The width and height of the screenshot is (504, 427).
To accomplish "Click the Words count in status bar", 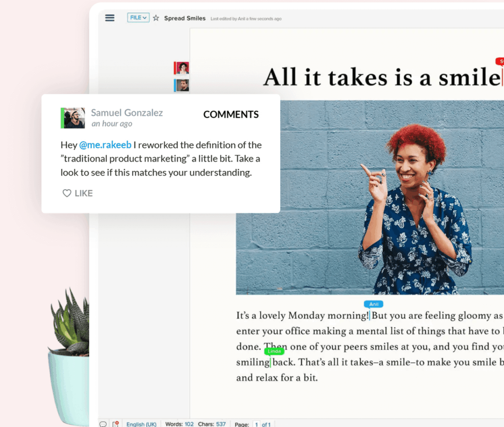I will [x=179, y=424].
